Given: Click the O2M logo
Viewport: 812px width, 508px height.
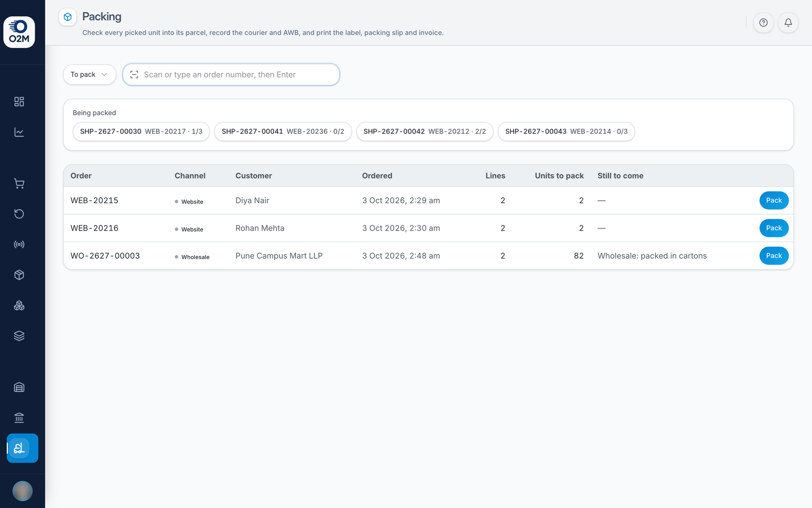Looking at the screenshot, I should (19, 32).
